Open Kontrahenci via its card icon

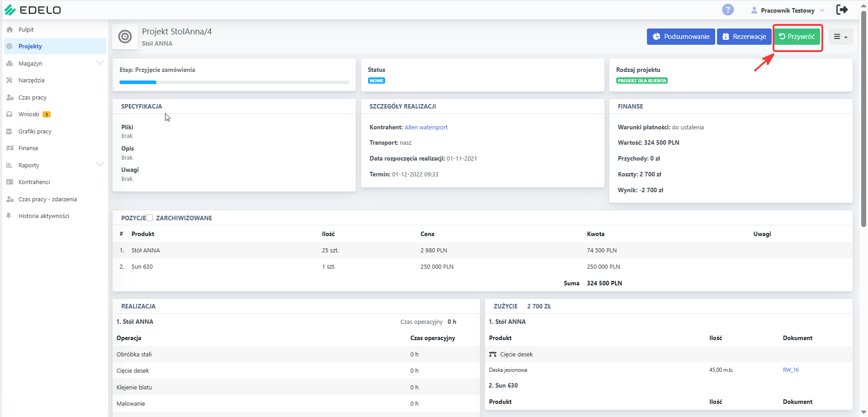click(x=9, y=182)
